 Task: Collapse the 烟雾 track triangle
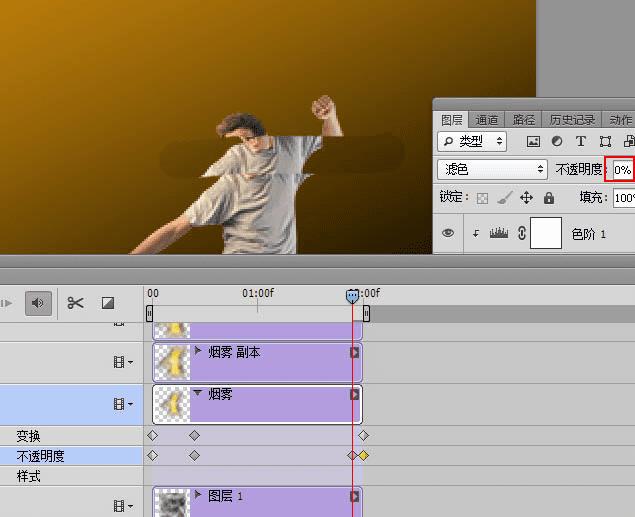click(x=197, y=394)
